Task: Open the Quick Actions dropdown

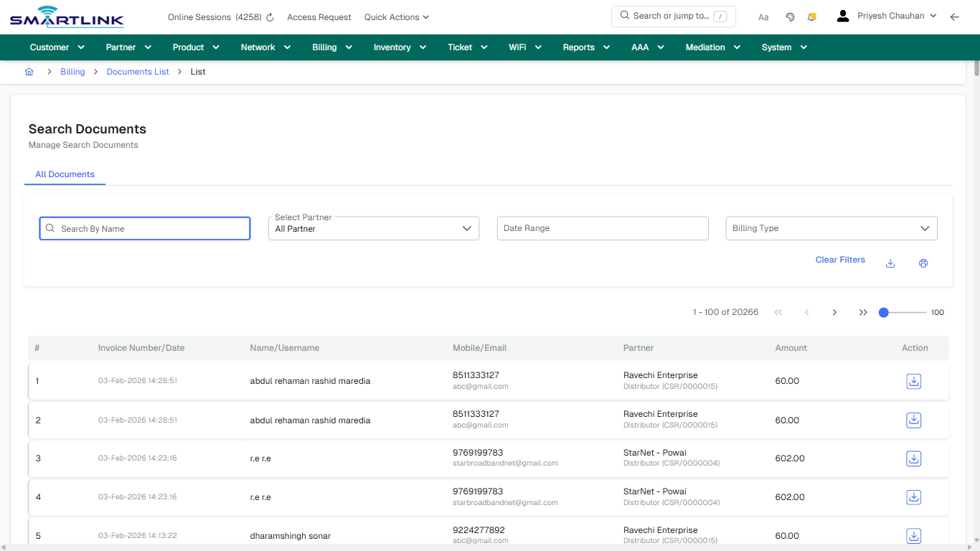Action: tap(396, 17)
